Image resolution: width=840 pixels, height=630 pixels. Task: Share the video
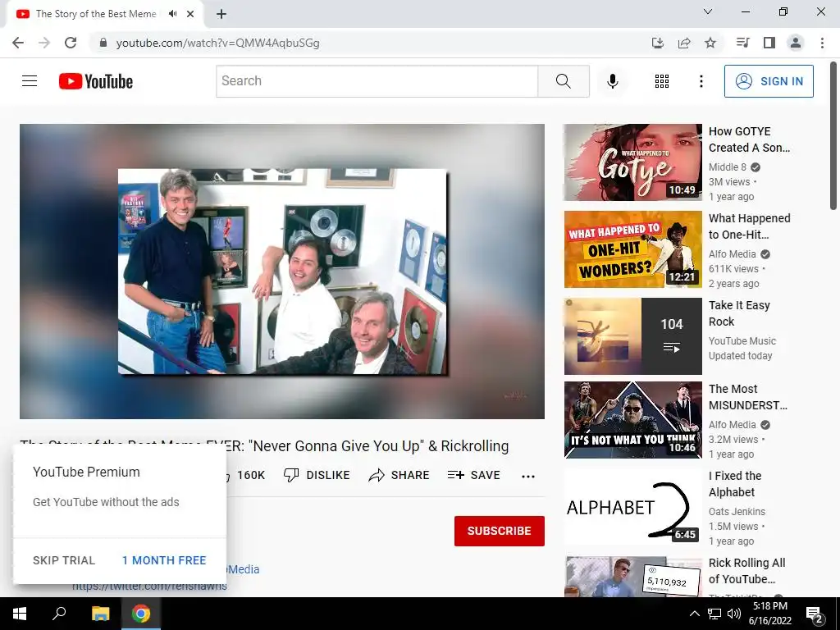(399, 475)
